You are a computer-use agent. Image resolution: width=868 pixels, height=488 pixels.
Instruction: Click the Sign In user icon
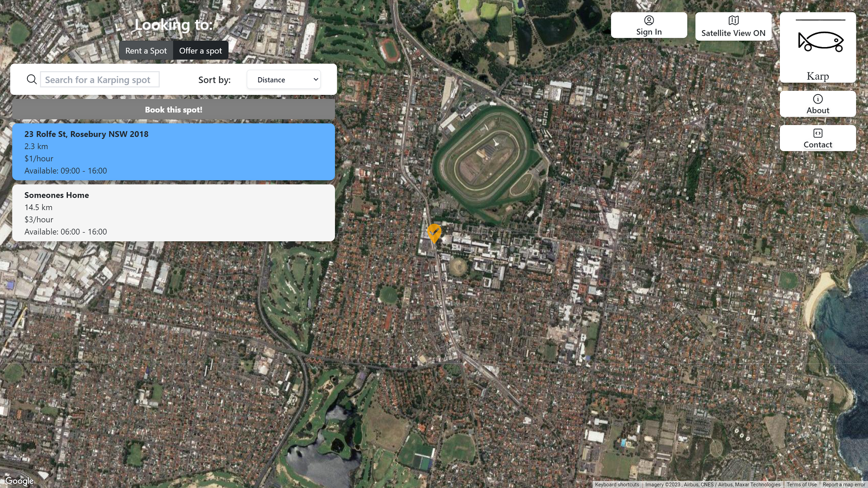[x=649, y=20]
